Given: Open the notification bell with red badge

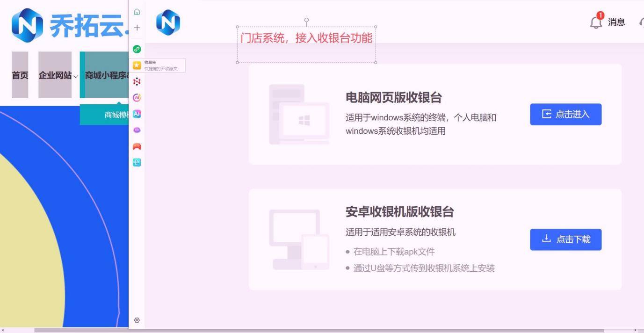Looking at the screenshot, I should (596, 22).
